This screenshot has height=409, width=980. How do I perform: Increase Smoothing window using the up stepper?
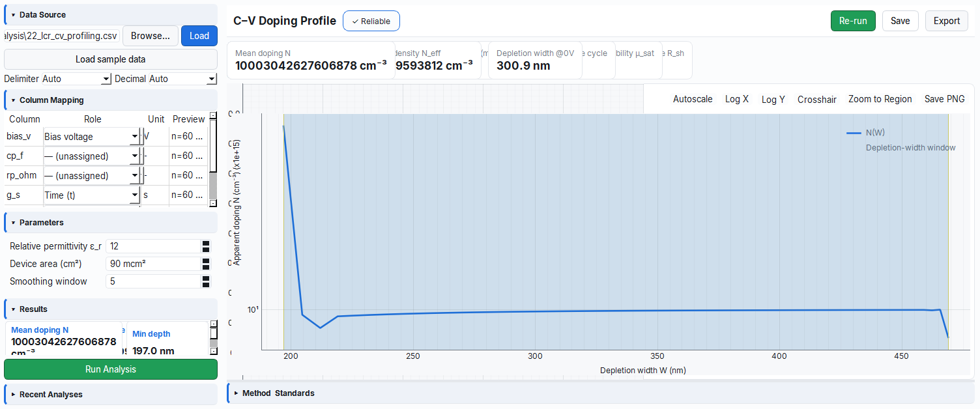click(206, 278)
